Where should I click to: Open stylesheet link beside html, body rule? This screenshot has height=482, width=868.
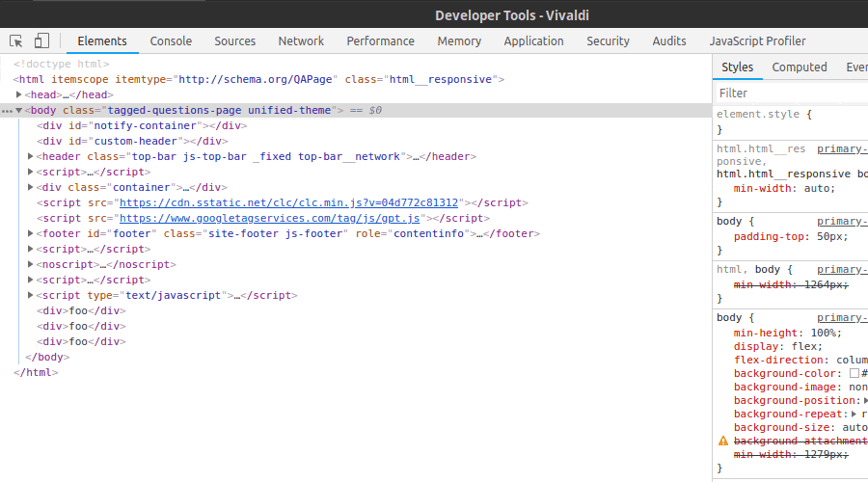[x=842, y=270]
